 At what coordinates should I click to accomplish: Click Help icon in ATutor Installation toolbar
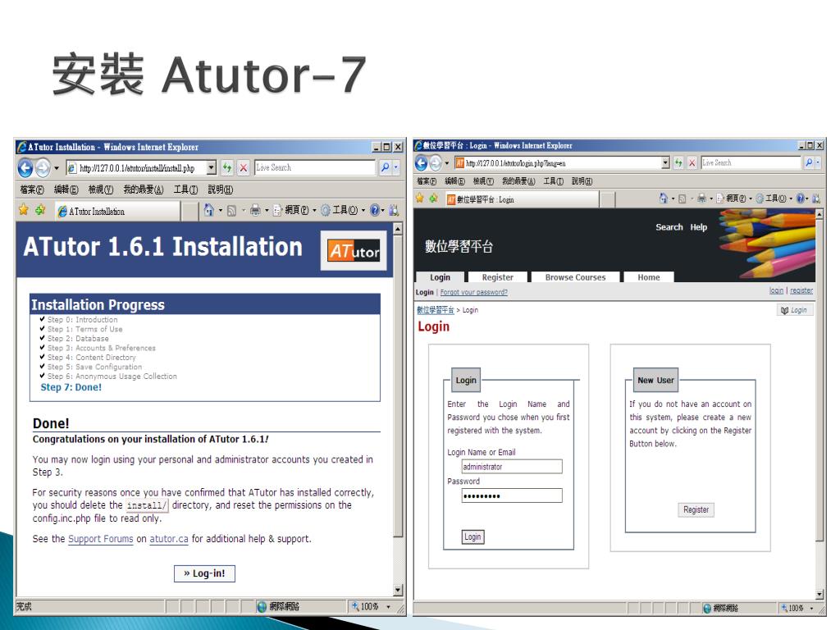374,211
